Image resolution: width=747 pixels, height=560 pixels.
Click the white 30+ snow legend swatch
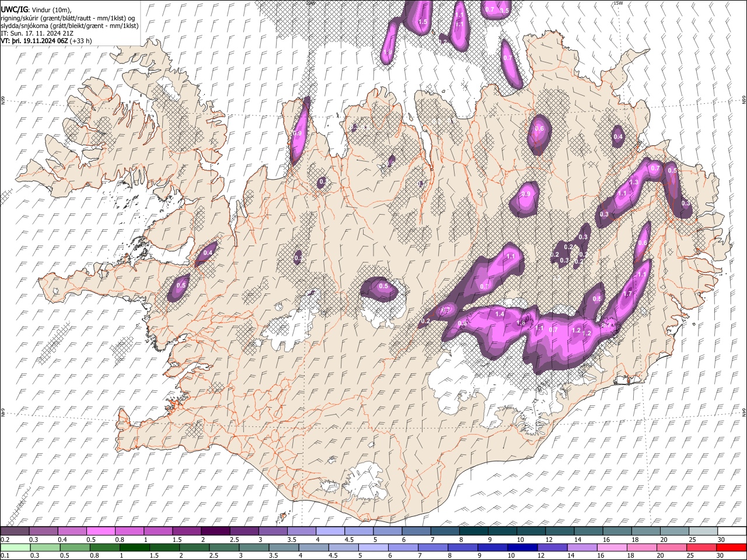(x=732, y=531)
